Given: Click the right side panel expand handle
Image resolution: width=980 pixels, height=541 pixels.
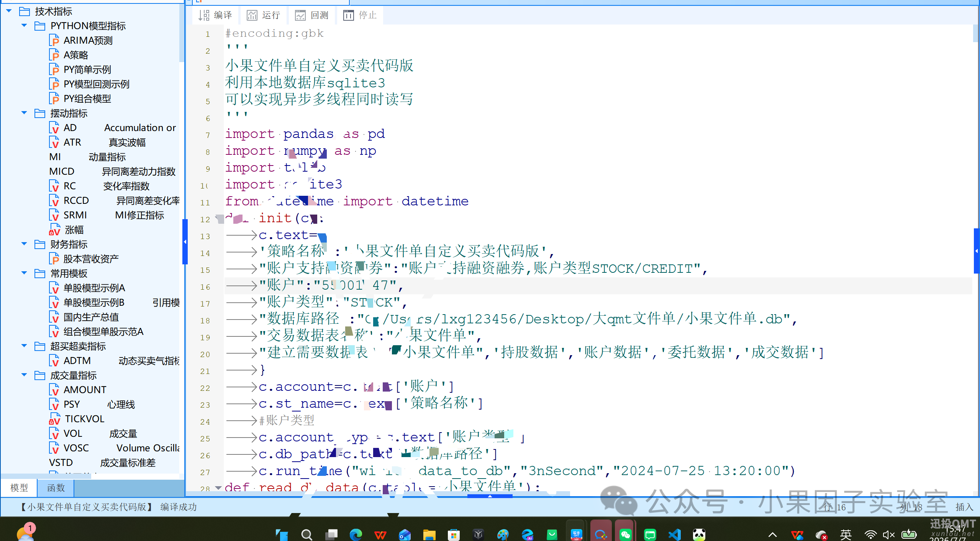Looking at the screenshot, I should point(977,251).
